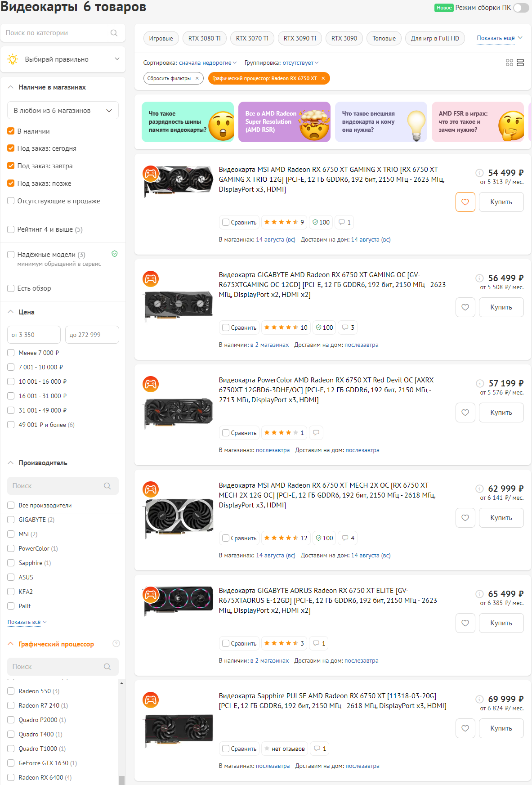Toggle the Режим сборки ПК switch
The width and height of the screenshot is (532, 785).
click(521, 8)
